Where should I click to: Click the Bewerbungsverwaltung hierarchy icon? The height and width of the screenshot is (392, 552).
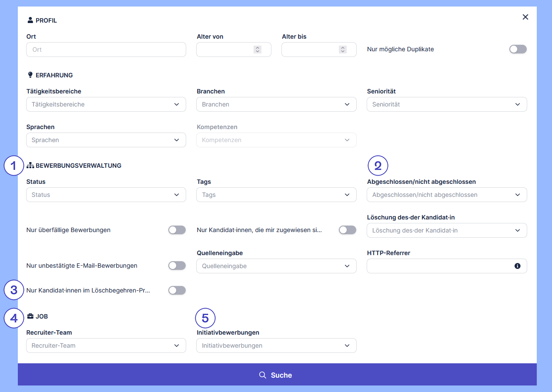[30, 165]
